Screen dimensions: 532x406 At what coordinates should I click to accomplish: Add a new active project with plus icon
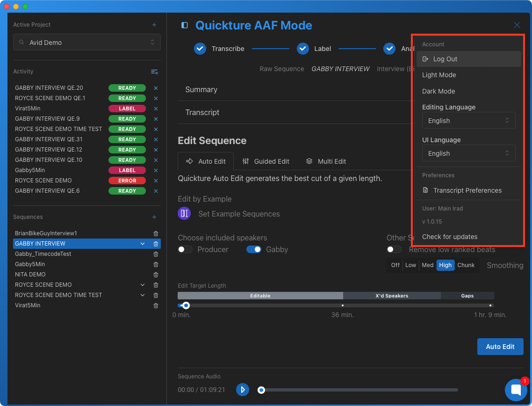coord(154,25)
